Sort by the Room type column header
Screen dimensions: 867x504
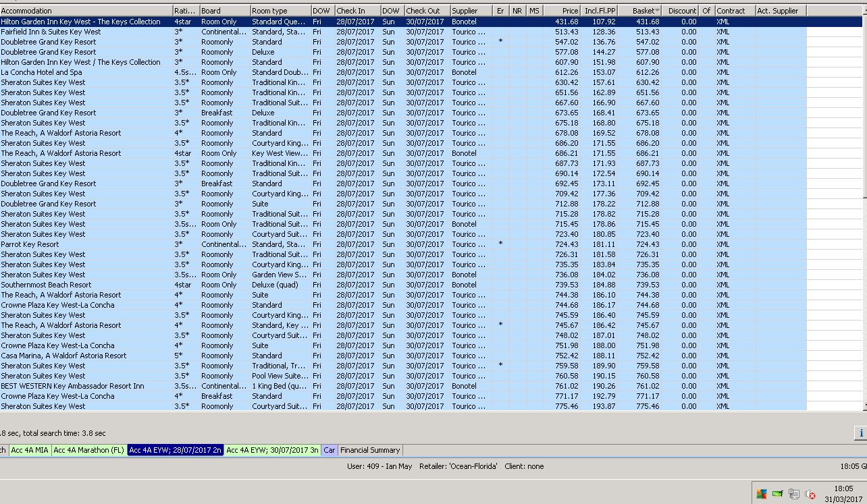tap(280, 11)
